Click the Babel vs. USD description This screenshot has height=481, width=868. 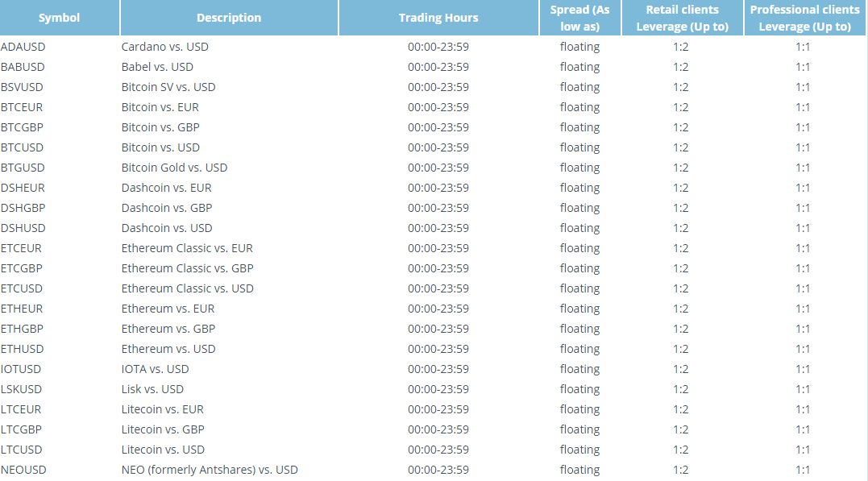pyautogui.click(x=157, y=67)
